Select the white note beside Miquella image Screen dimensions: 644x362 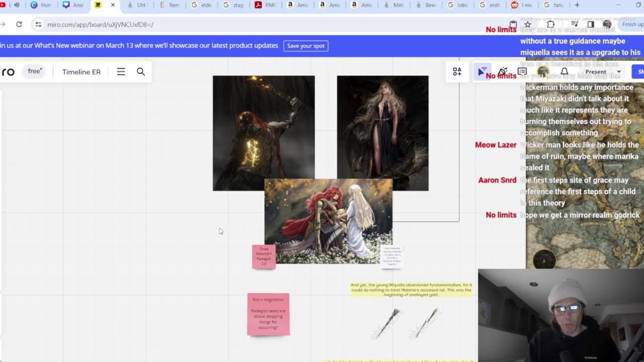click(x=391, y=256)
